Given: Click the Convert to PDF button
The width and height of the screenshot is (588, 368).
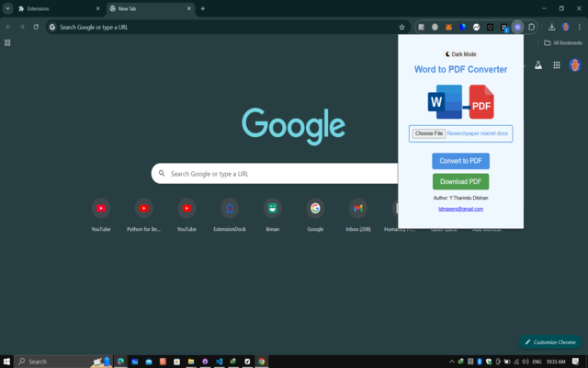Looking at the screenshot, I should click(x=460, y=161).
